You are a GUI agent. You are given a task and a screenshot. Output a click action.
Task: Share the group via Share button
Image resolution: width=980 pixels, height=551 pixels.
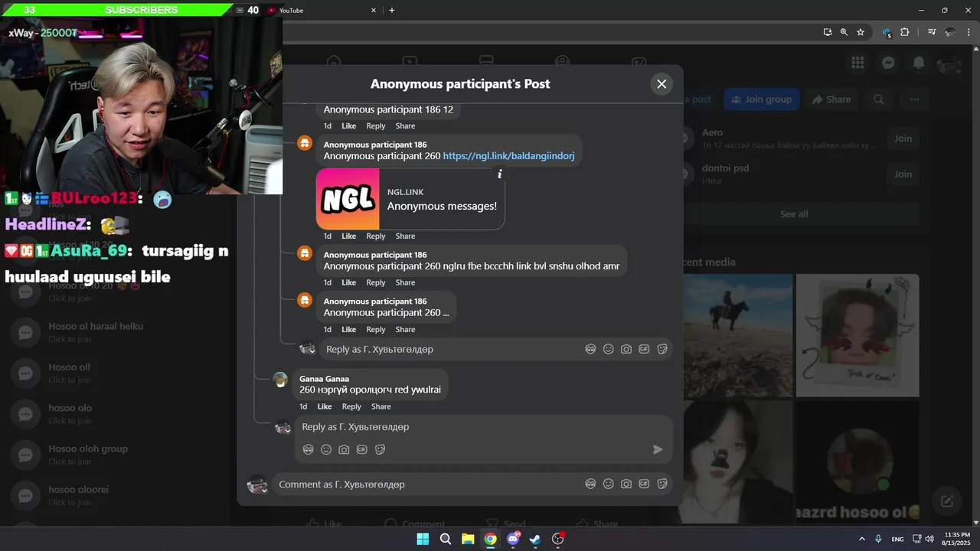pyautogui.click(x=831, y=99)
